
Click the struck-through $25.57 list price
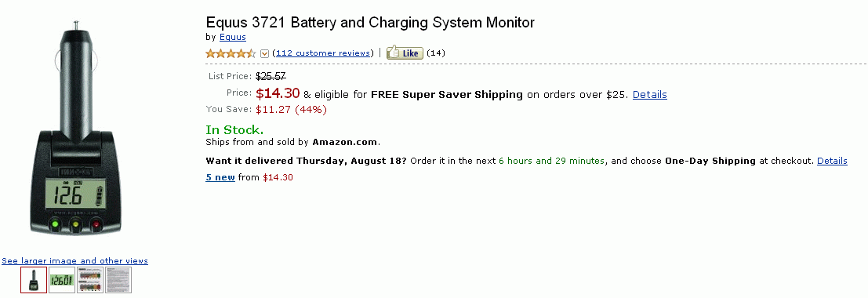click(271, 76)
